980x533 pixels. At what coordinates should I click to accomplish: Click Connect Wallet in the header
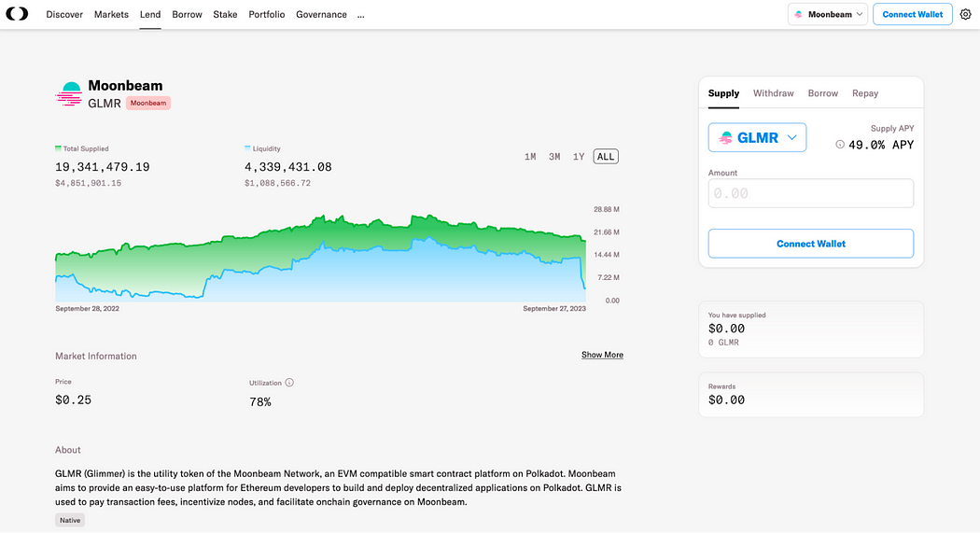click(913, 14)
